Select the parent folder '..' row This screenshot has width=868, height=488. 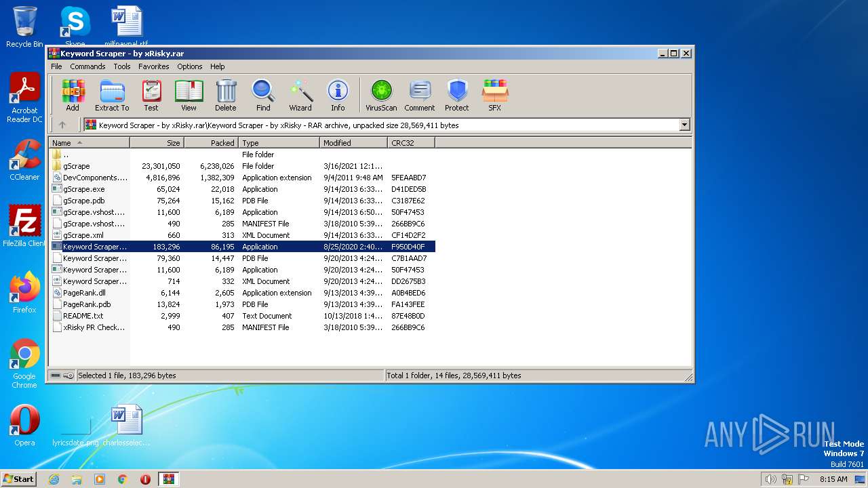coord(242,155)
